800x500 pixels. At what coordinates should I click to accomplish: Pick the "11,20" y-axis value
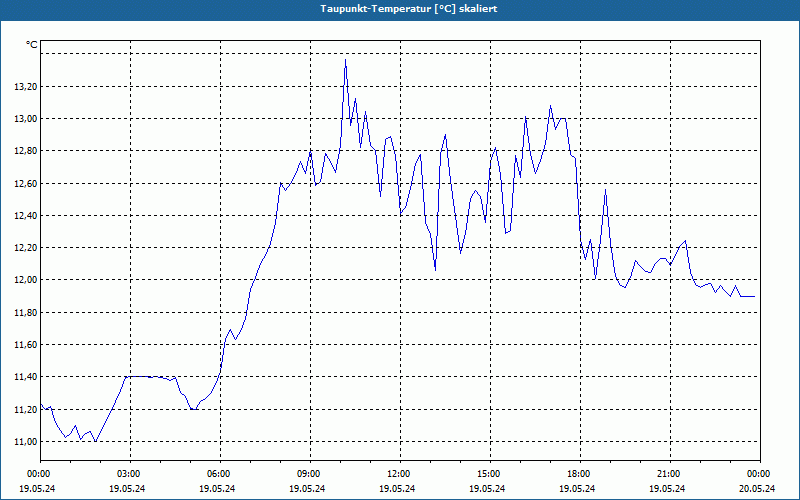[x=26, y=409]
